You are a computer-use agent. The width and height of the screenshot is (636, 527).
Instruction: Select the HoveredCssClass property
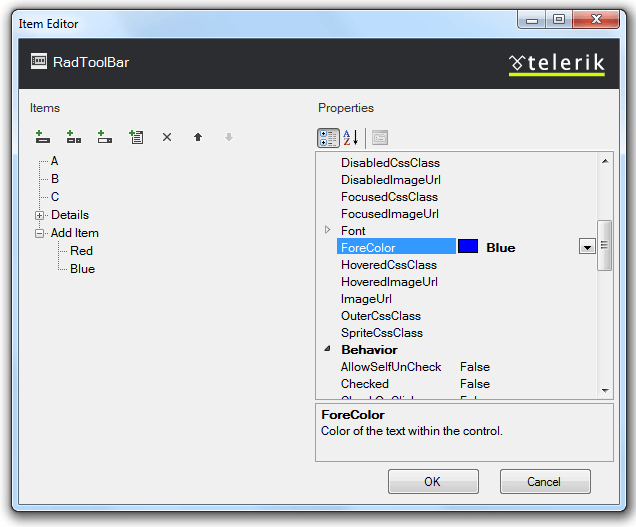point(389,265)
